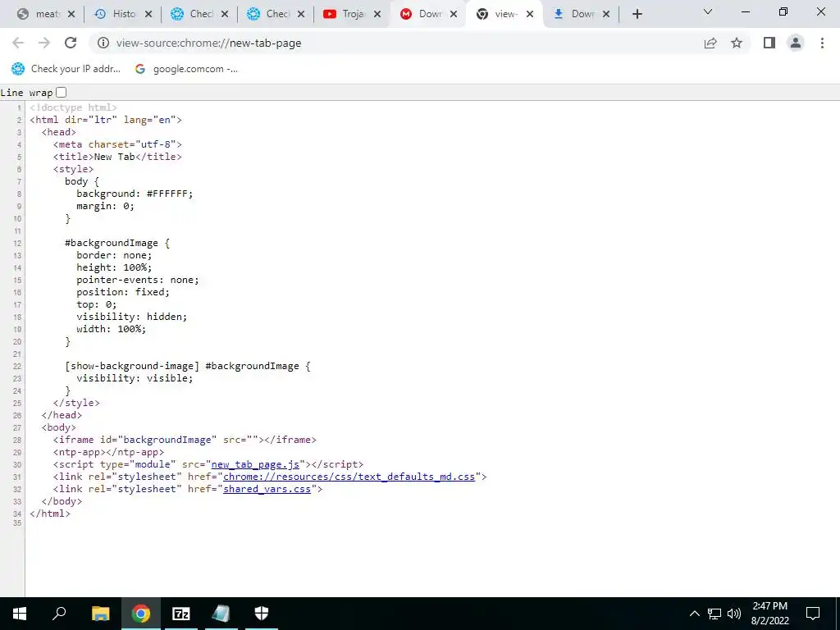Image resolution: width=840 pixels, height=630 pixels.
Task: Open a new tab with plus button
Action: (x=637, y=15)
